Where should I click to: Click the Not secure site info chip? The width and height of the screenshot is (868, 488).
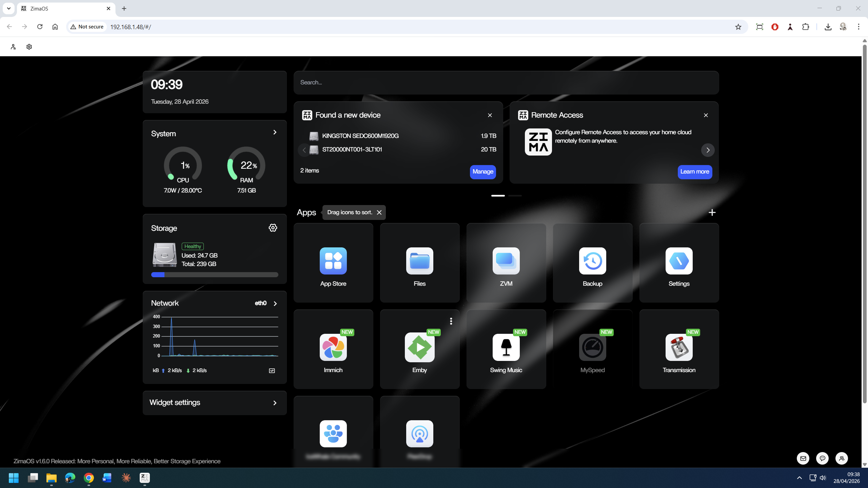click(x=87, y=27)
